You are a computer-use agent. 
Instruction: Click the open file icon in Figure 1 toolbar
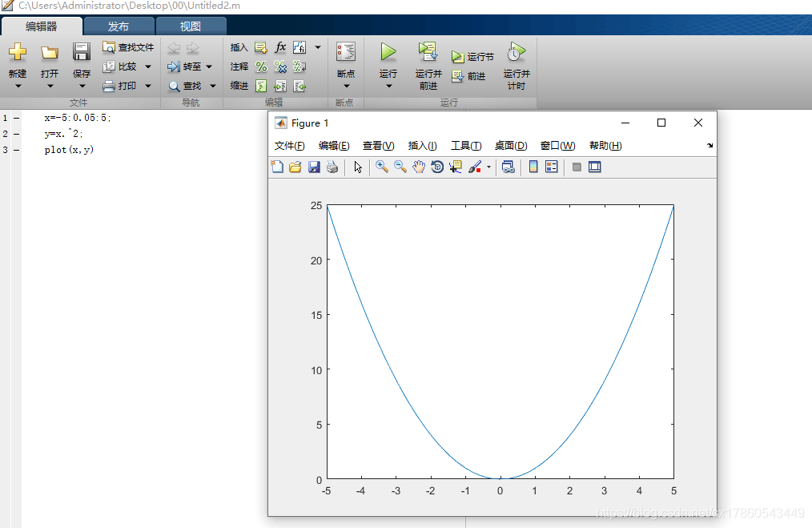295,167
